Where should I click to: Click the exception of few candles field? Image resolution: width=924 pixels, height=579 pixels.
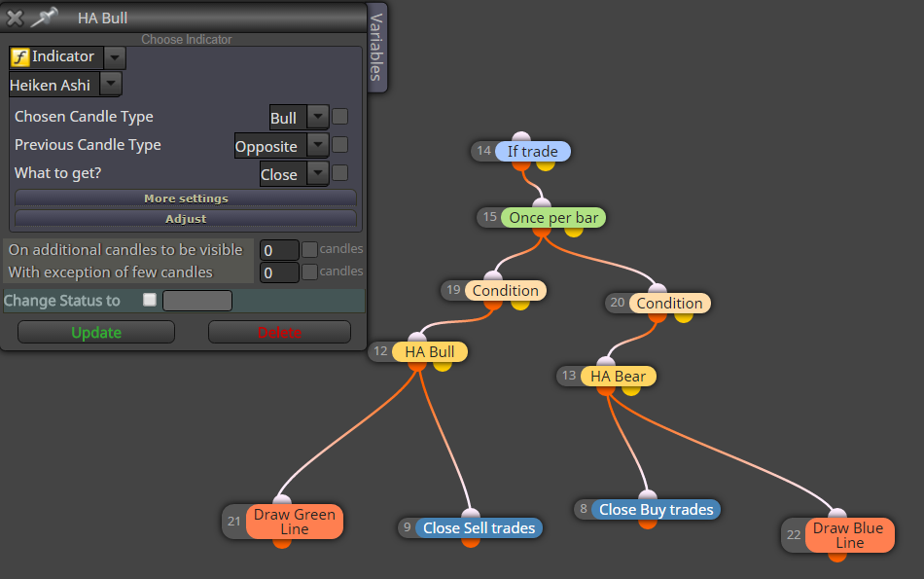click(x=279, y=272)
